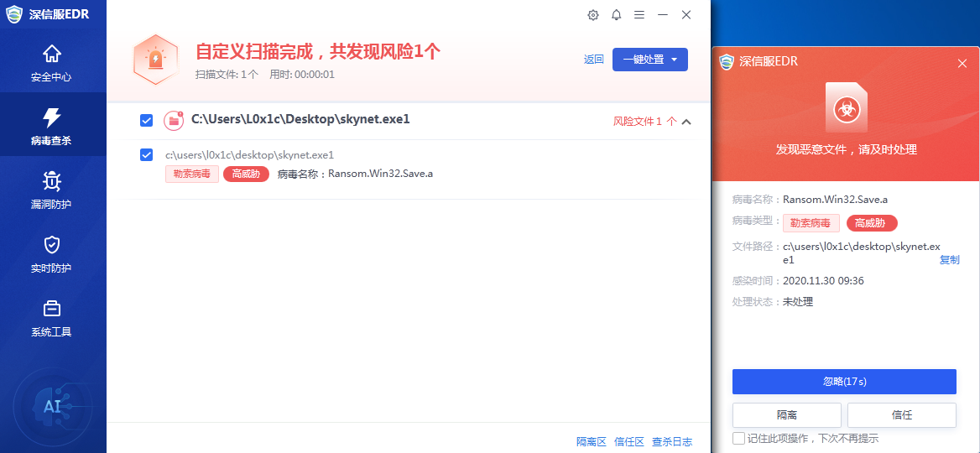Viewport: 980px width, 453px height.
Task: Click the 隔离 button in popup
Action: point(787,415)
